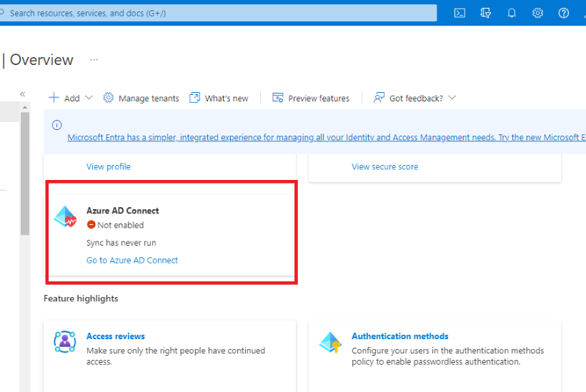Click the Help question mark icon
This screenshot has width=586, height=392.
(x=563, y=13)
